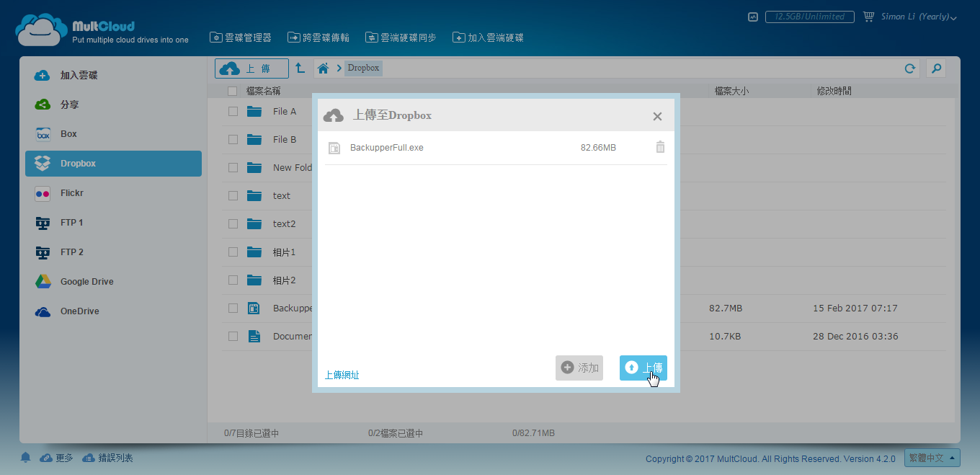
Task: Select the Flickr drive in sidebar
Action: 113,193
